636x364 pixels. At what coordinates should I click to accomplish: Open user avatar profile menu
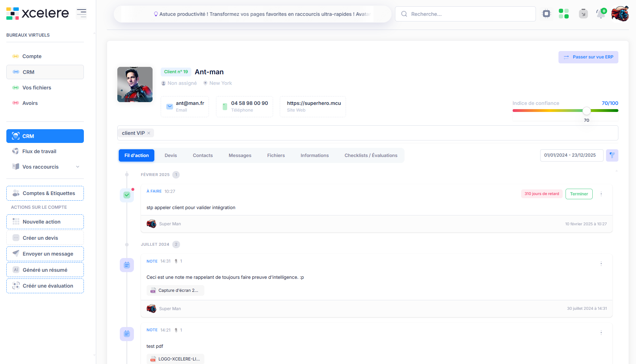(620, 14)
